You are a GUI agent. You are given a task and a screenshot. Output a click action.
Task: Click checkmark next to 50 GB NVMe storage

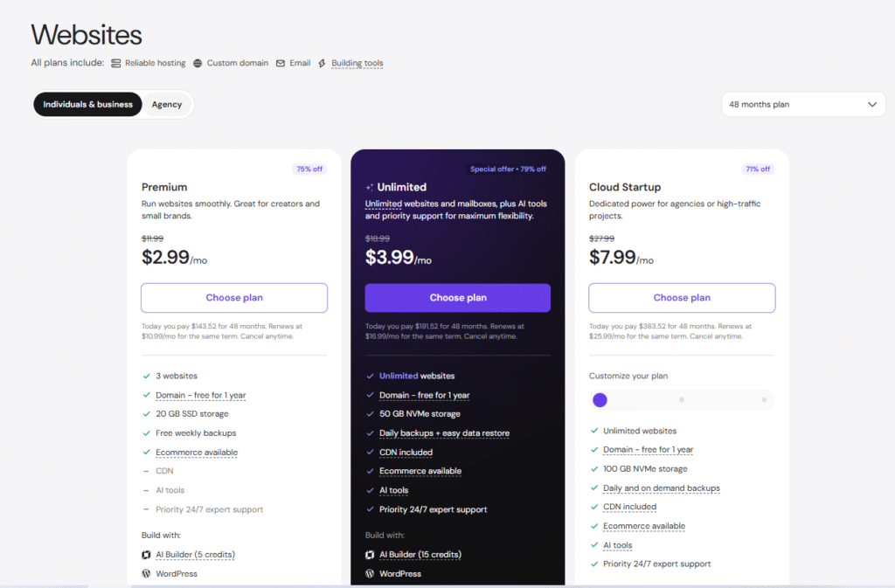(x=370, y=414)
